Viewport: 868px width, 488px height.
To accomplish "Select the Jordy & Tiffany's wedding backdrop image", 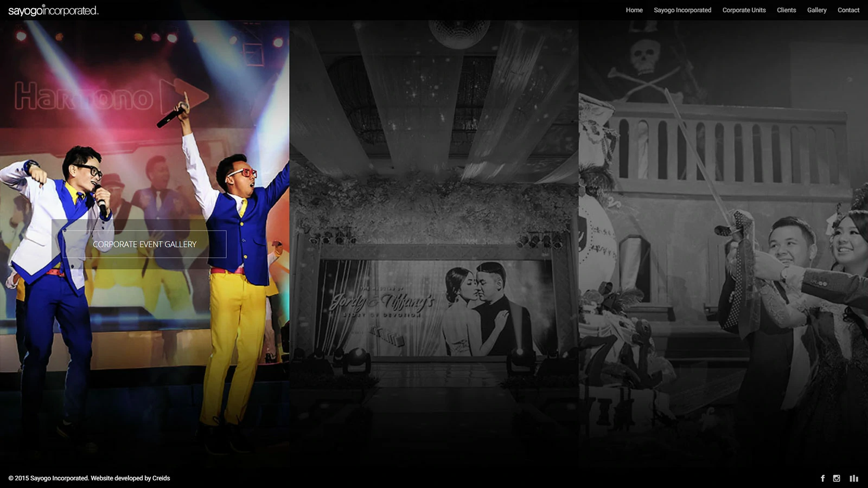I will (x=434, y=306).
